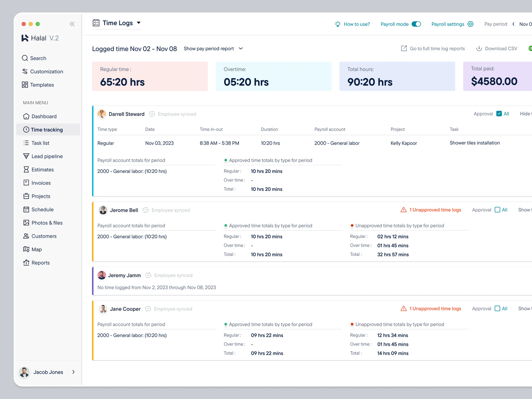
Task: Click the Estimates hourglass icon in sidebar
Action: click(26, 170)
